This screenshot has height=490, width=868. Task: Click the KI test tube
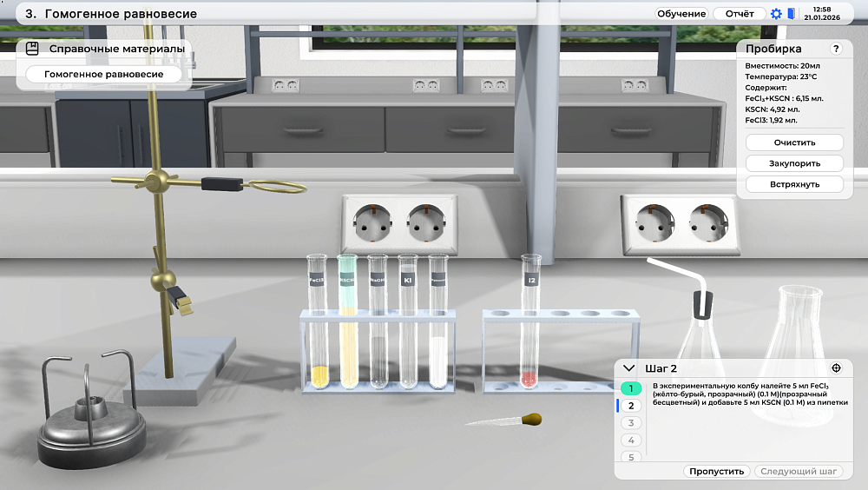[408, 321]
